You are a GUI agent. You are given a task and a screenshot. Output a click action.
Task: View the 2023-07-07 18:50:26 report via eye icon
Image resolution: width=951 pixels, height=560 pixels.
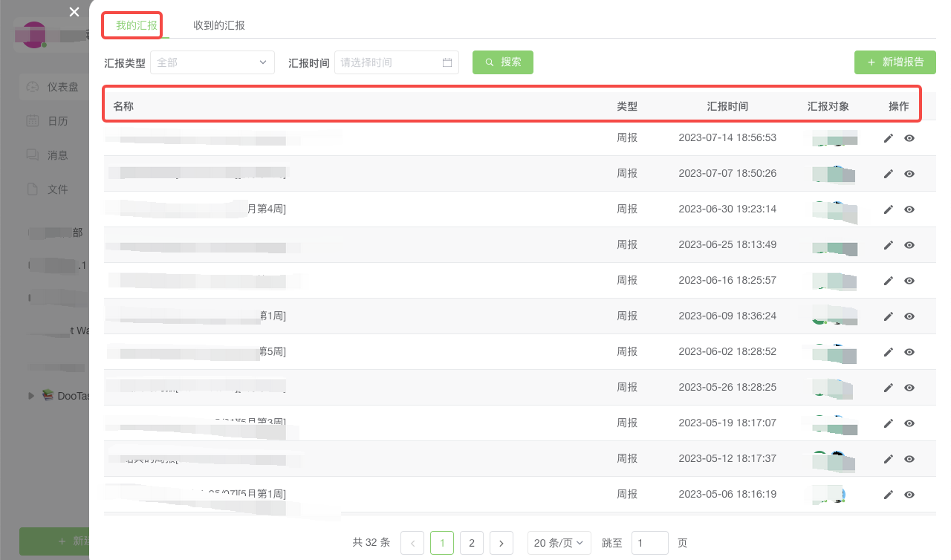909,174
